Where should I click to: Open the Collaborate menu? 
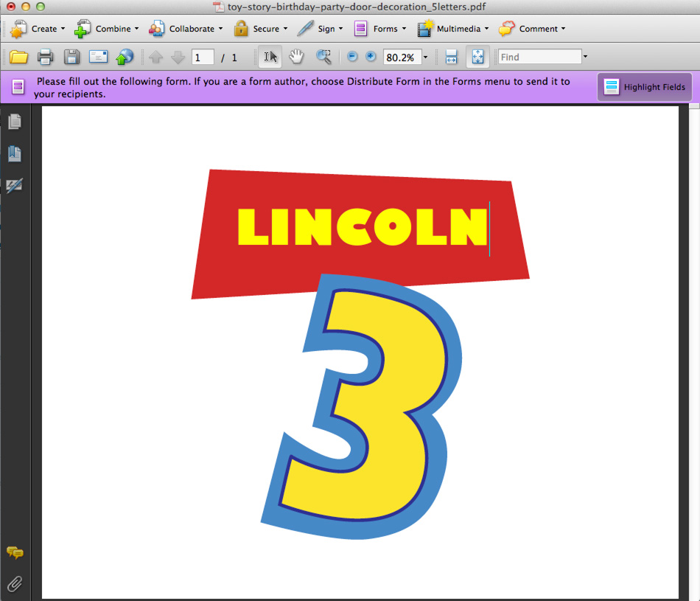click(x=186, y=29)
